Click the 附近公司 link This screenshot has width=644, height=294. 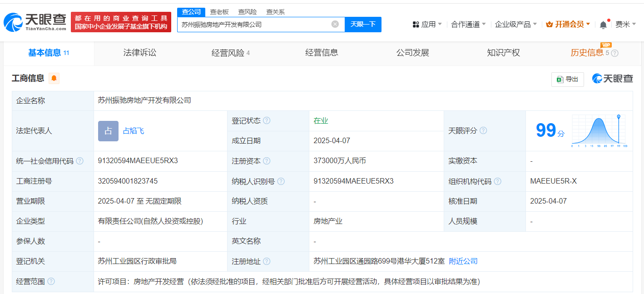tap(463, 261)
